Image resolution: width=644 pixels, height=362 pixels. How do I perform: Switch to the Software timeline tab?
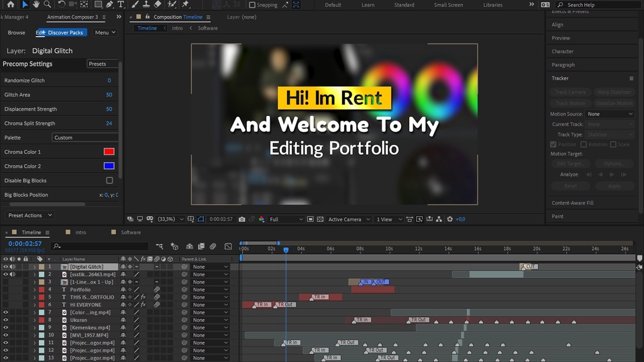[x=131, y=233]
